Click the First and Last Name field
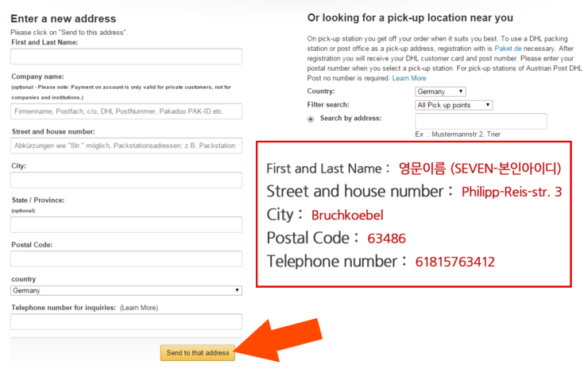Screen dimensions: 588x377 (126, 56)
